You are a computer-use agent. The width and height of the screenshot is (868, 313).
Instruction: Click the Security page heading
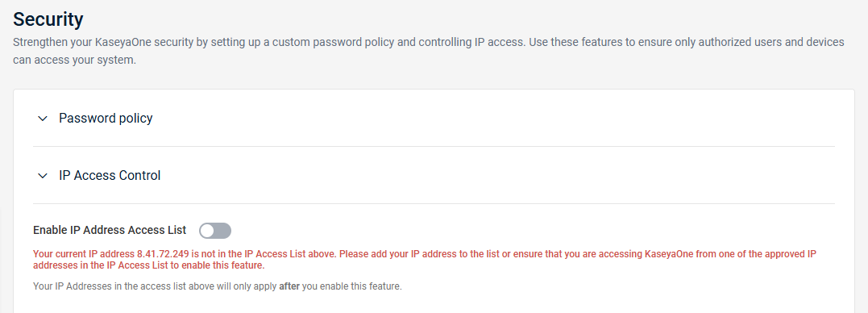pos(48,19)
